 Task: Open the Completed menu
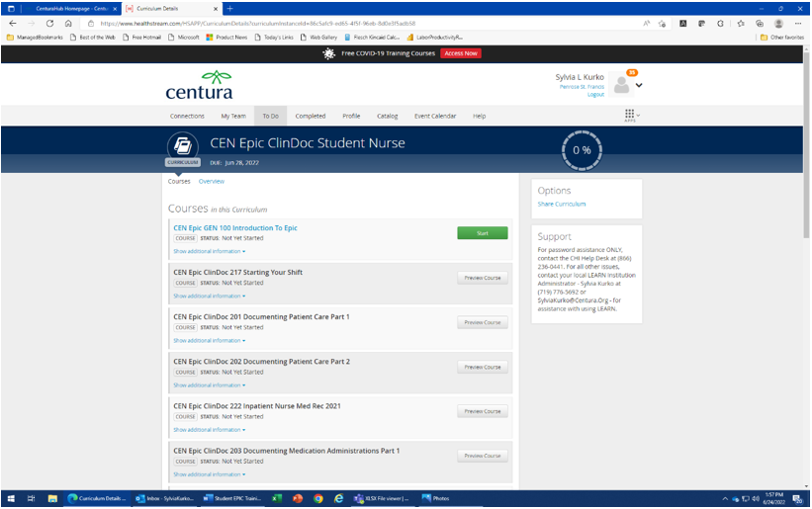(311, 116)
